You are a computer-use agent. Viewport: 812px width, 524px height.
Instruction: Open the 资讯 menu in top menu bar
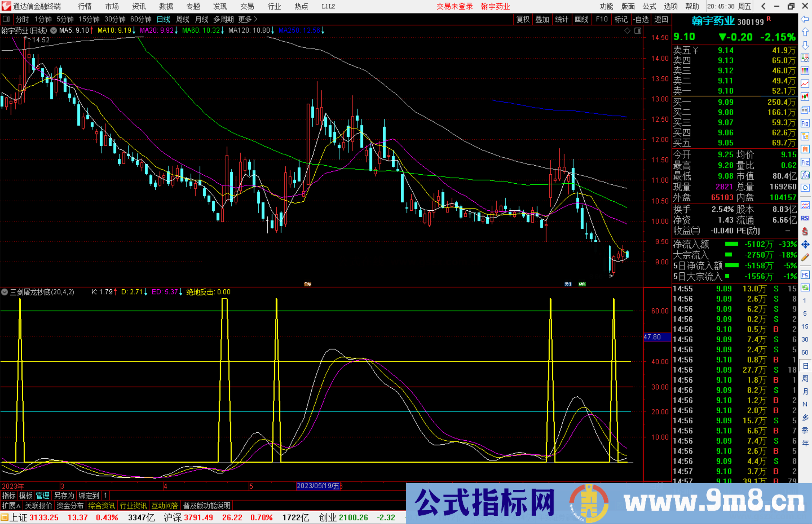click(x=138, y=6)
